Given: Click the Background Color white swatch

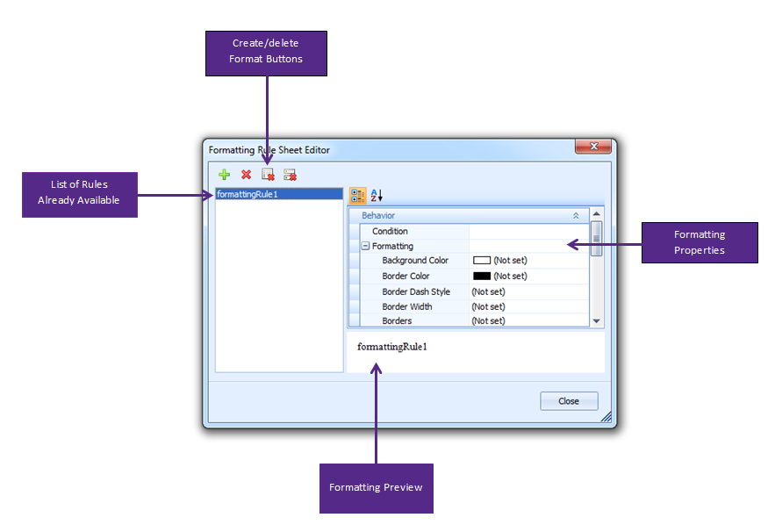Looking at the screenshot, I should pos(482,260).
